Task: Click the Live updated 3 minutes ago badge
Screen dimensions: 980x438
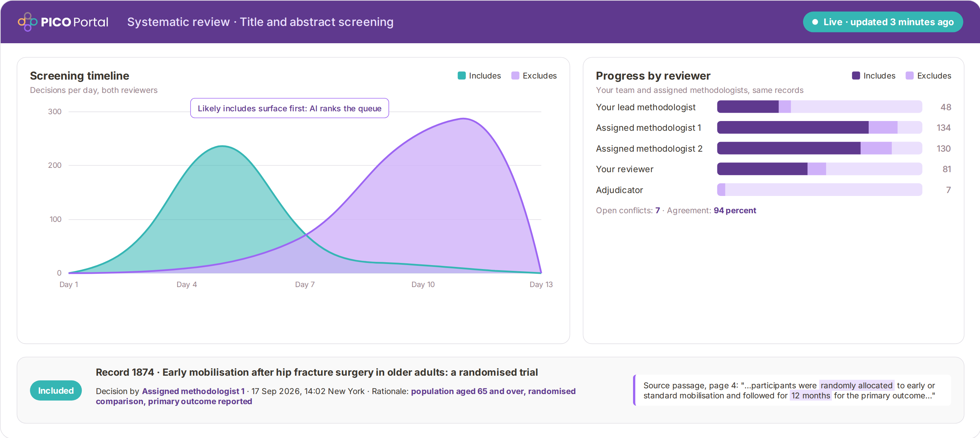Action: coord(883,22)
